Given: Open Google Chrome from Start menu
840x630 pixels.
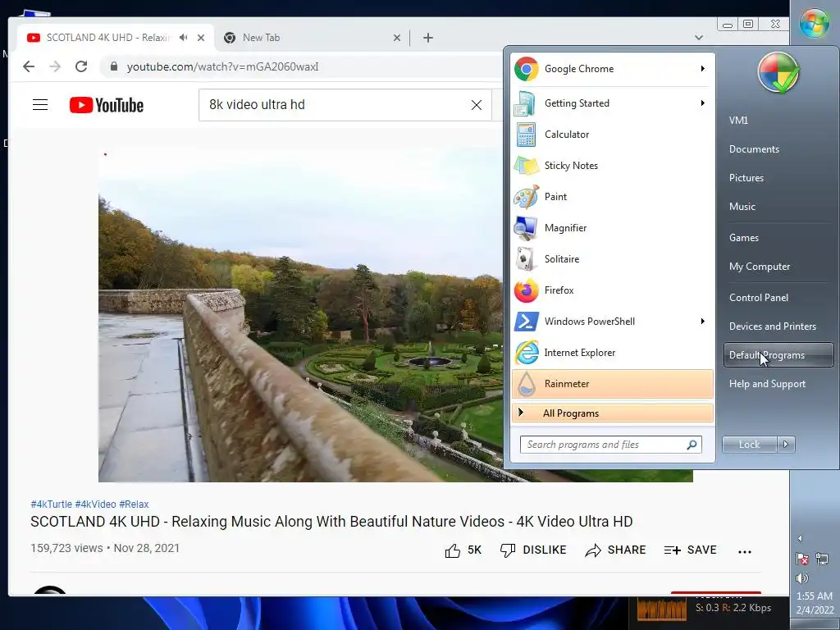Looking at the screenshot, I should coord(612,69).
